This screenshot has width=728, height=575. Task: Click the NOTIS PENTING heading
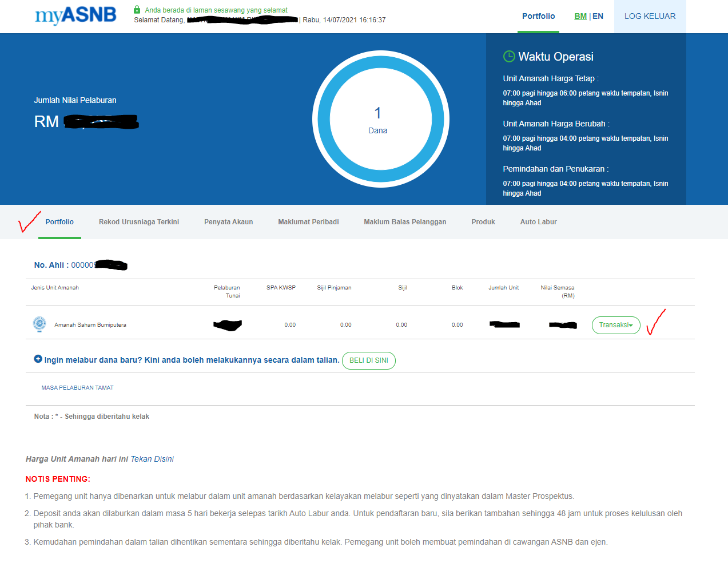[58, 479]
